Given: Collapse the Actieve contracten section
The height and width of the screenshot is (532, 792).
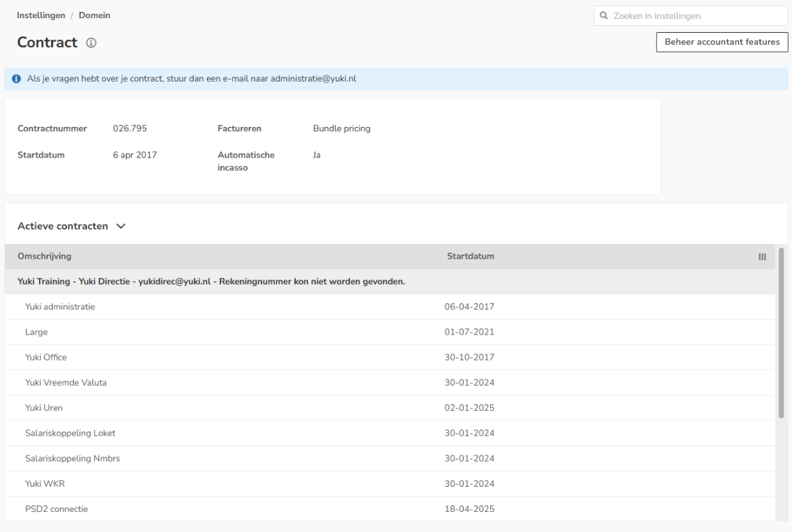Looking at the screenshot, I should click(121, 227).
